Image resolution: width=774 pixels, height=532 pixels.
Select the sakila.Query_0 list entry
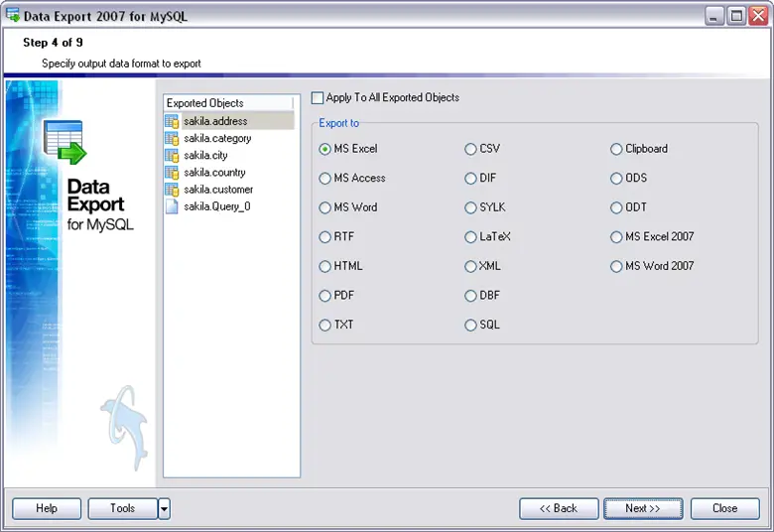pos(217,206)
